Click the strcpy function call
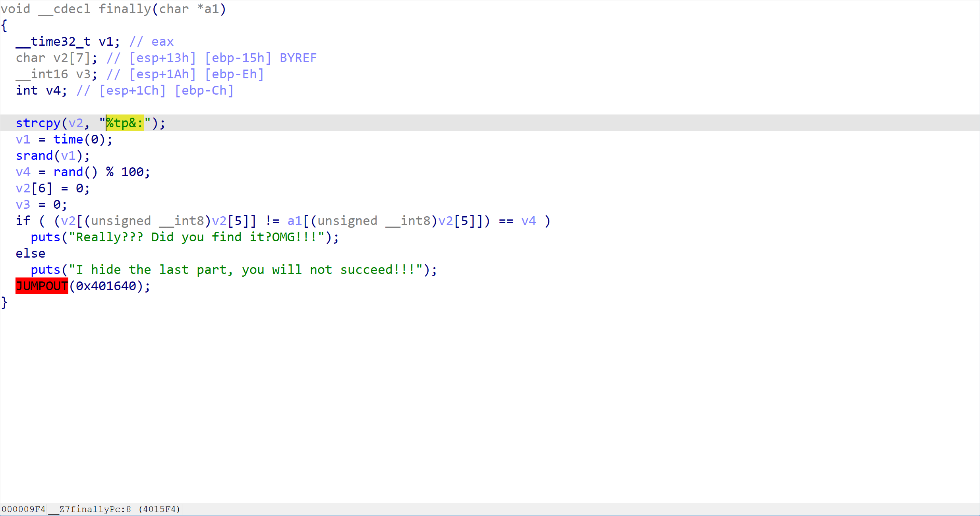 tap(38, 123)
